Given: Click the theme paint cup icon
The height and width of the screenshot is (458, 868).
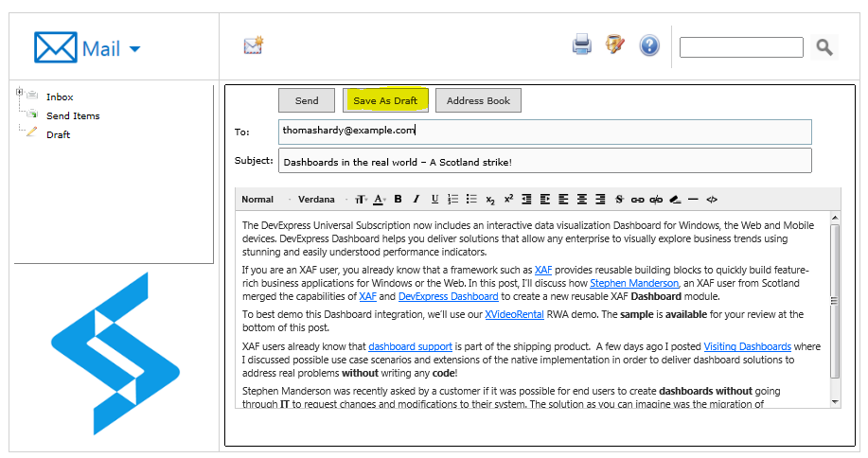Looking at the screenshot, I should (615, 44).
